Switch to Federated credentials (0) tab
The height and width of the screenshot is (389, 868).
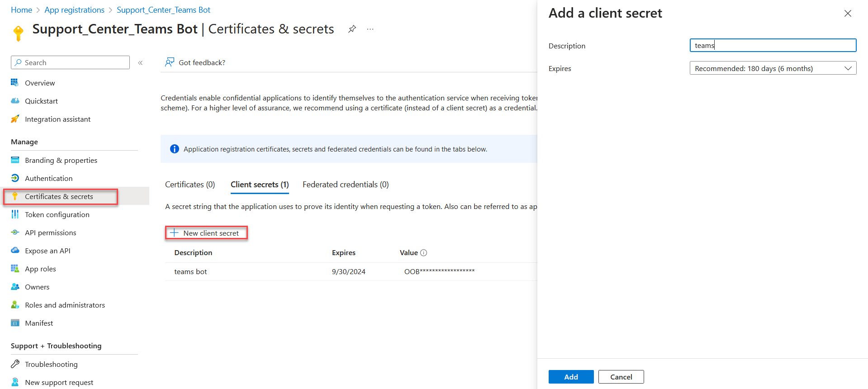[x=346, y=185]
